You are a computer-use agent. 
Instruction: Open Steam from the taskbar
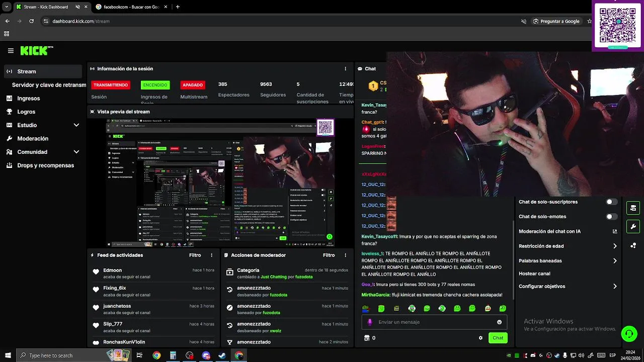point(222,355)
